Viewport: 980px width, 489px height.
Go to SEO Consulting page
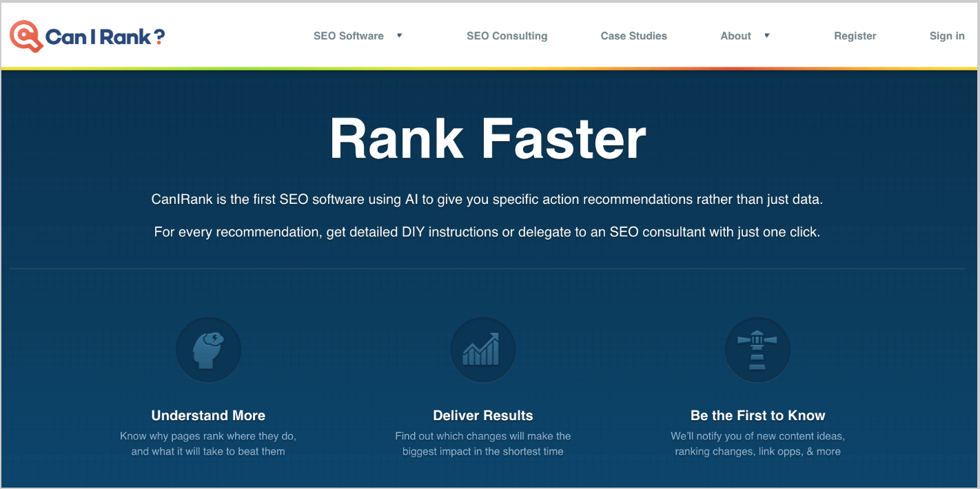click(507, 36)
